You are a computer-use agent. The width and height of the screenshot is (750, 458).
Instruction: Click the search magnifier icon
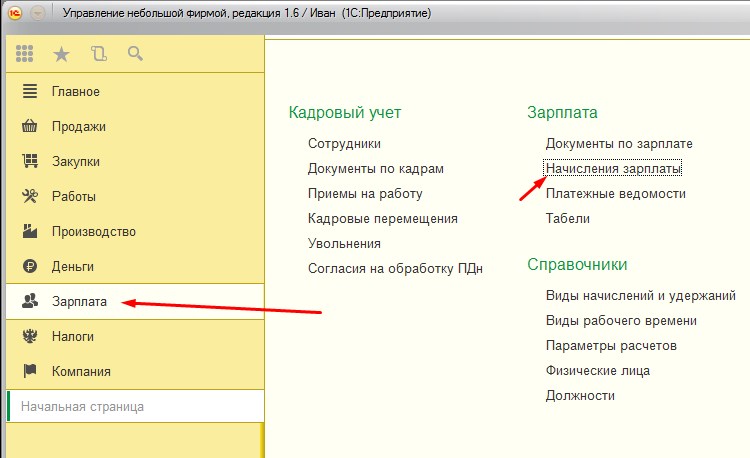click(x=135, y=54)
